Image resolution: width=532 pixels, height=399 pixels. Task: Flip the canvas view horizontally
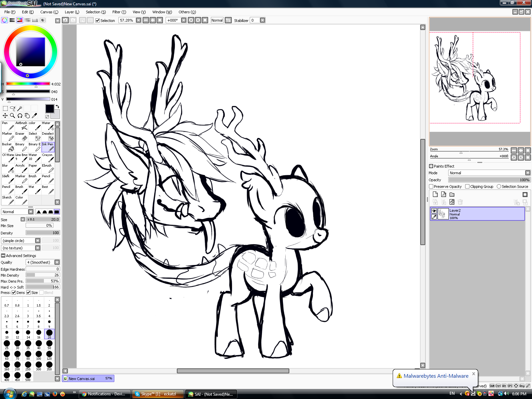pyautogui.click(x=228, y=20)
